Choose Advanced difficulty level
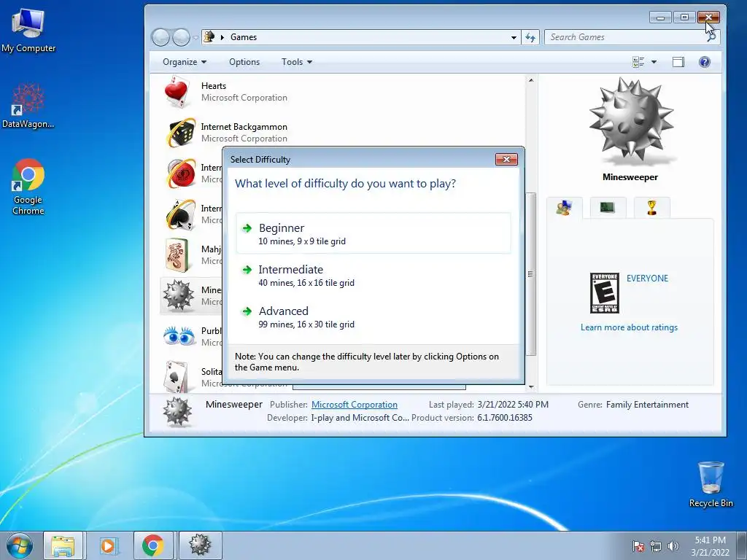747x560 pixels. point(373,316)
